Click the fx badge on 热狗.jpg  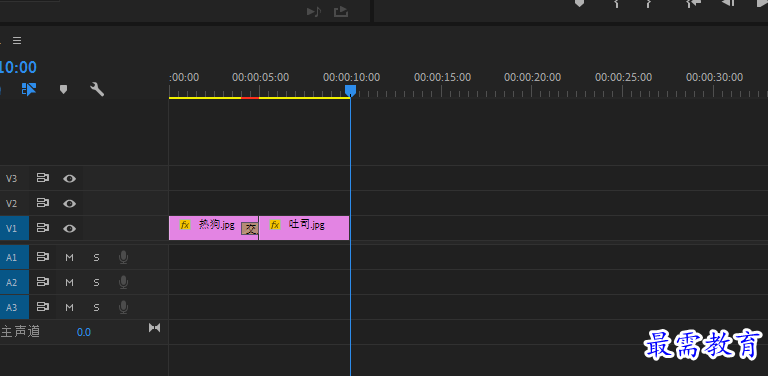point(185,225)
